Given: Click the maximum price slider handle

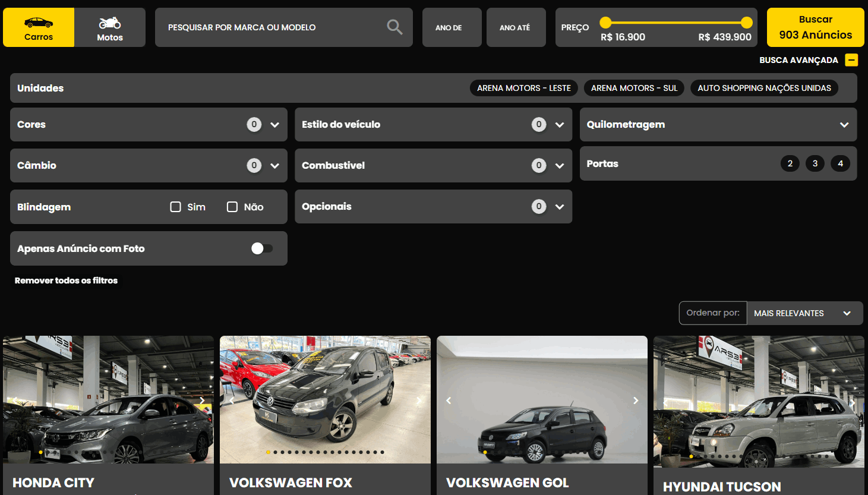Looking at the screenshot, I should click(747, 23).
